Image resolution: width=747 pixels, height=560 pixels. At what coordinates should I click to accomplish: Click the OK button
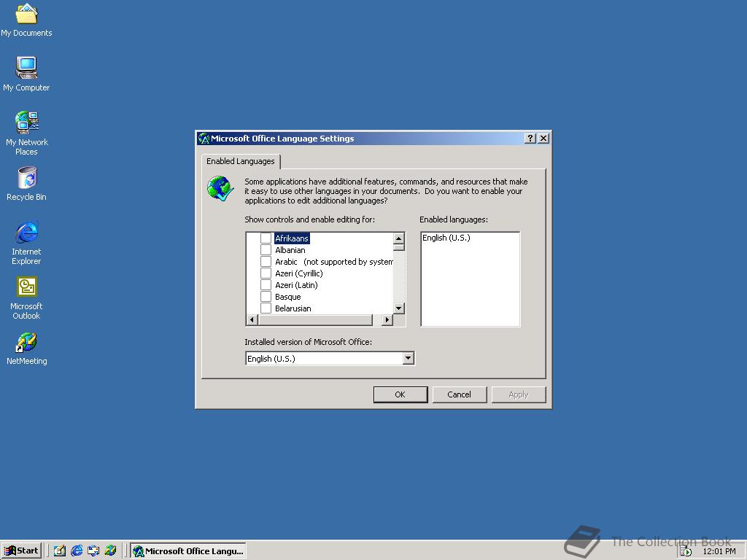pos(400,394)
